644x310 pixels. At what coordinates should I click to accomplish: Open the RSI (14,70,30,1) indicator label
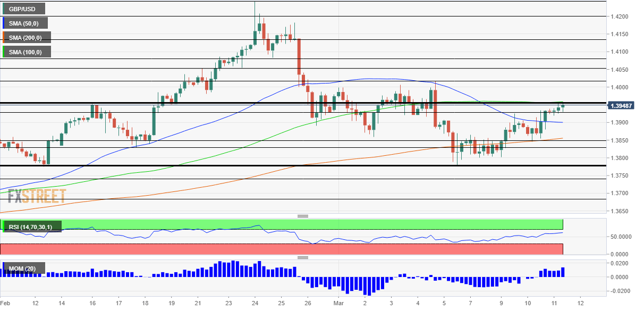[31, 227]
